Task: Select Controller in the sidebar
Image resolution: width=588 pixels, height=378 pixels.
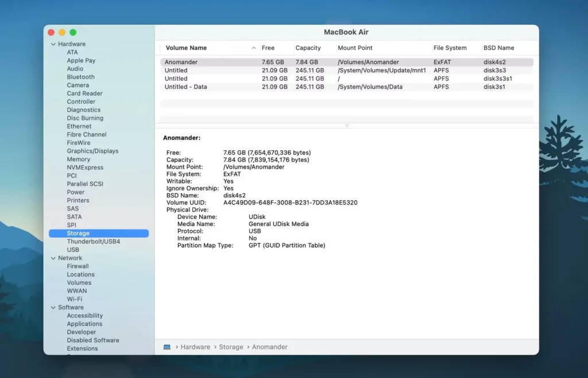Action: pyautogui.click(x=81, y=102)
